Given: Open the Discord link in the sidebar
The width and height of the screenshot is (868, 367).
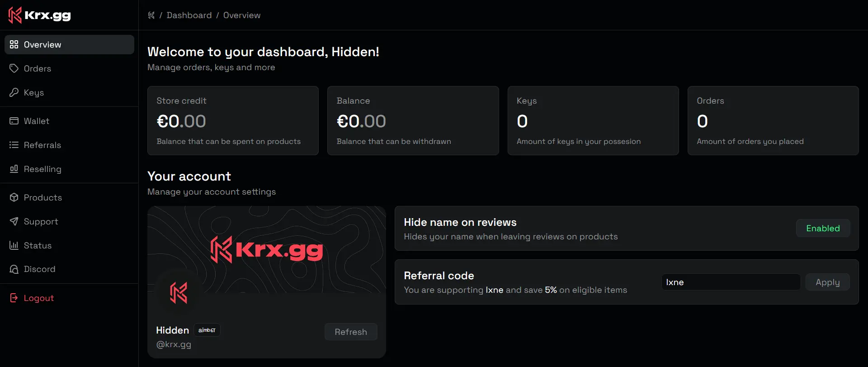Looking at the screenshot, I should click(39, 269).
